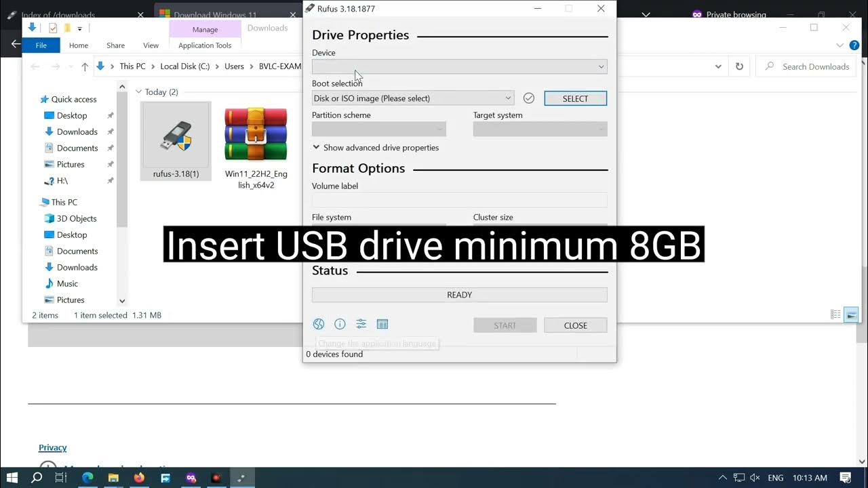The width and height of the screenshot is (868, 488).
Task: Open the Rufus language globe icon
Action: pyautogui.click(x=319, y=324)
